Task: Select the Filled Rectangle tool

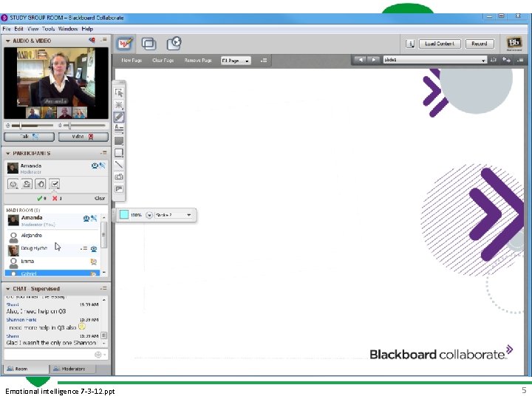Action: tap(119, 141)
